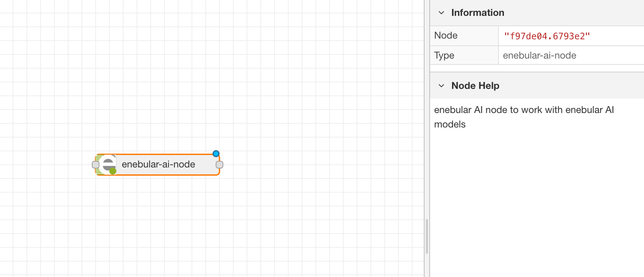Click the Type value enebular-ai-node in sidebar
The image size is (644, 277).
click(x=539, y=55)
